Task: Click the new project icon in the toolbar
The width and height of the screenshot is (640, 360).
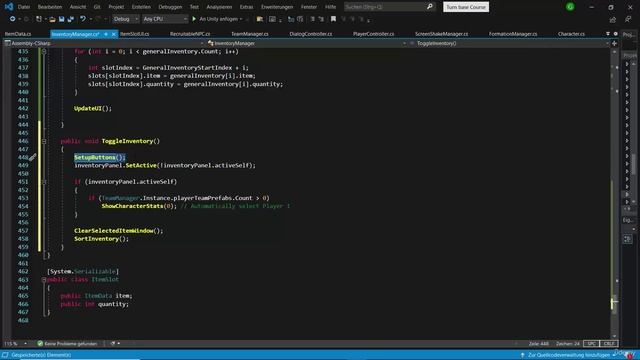Action: tap(39, 19)
